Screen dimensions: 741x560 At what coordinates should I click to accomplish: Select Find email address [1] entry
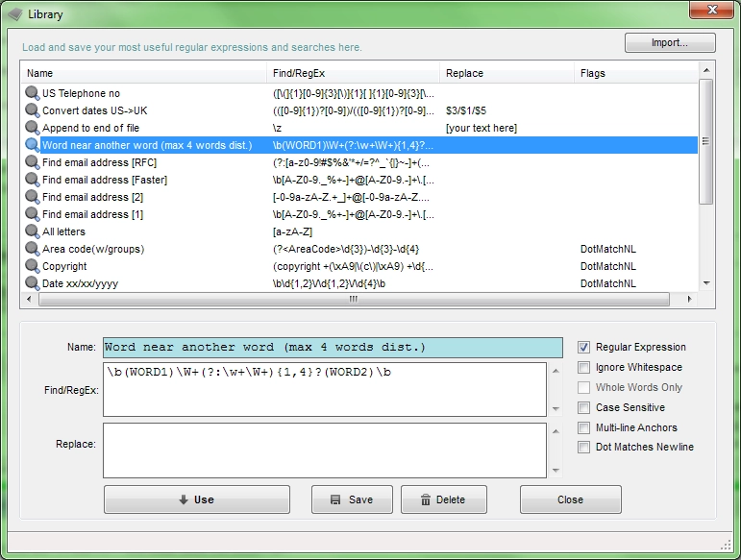coord(92,214)
